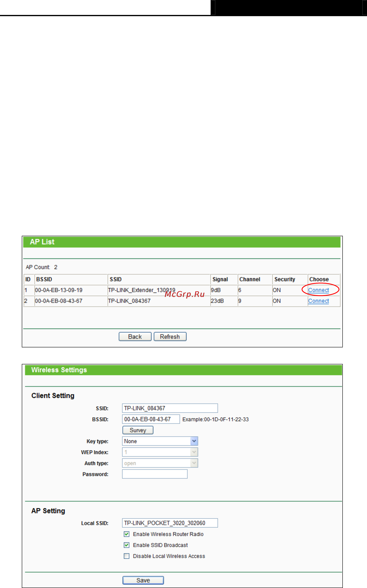Toggle Enable SSID Broadcast checkbox

tap(127, 545)
